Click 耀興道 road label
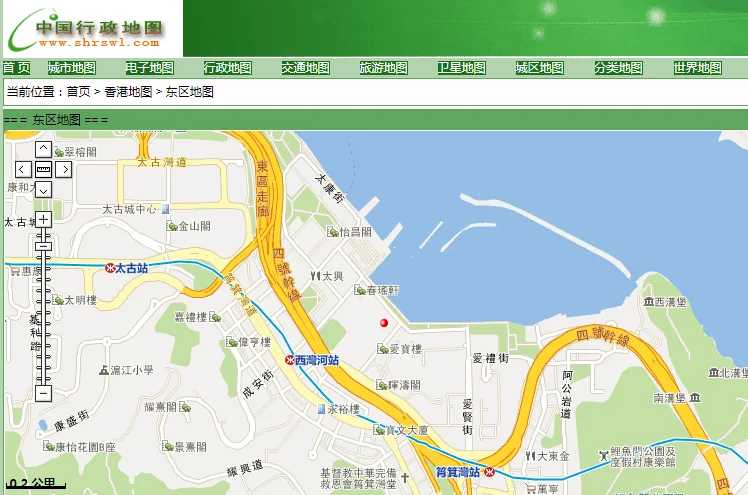Viewport: 748px width, 495px height. tap(245, 468)
